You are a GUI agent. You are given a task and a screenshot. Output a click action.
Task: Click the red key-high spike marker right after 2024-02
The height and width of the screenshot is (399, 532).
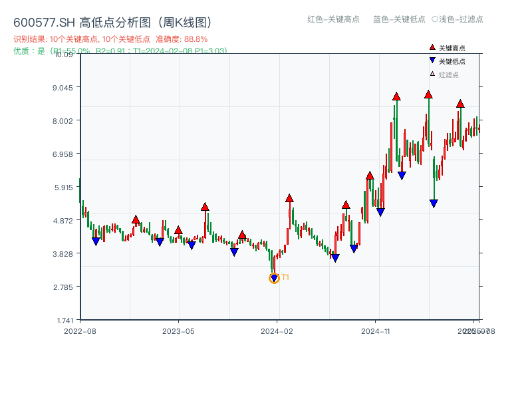[289, 198]
